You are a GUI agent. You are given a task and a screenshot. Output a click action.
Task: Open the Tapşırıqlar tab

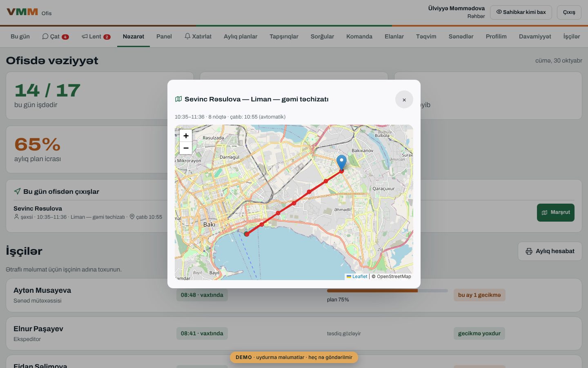(x=284, y=36)
